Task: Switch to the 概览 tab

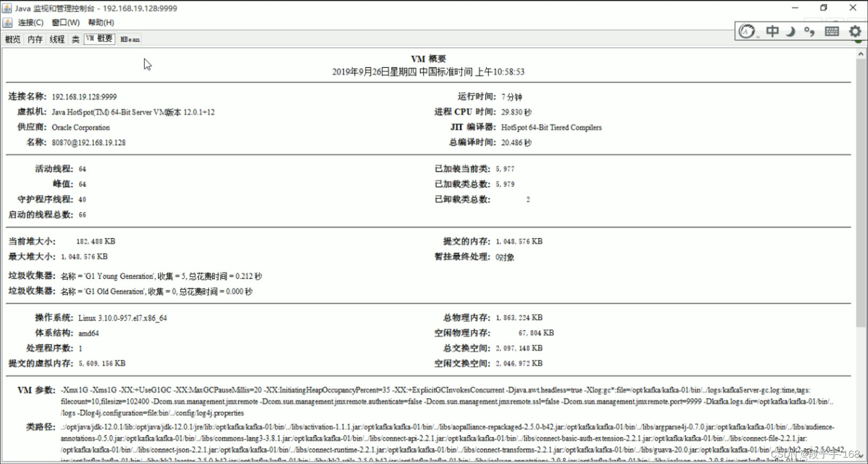Action: click(13, 39)
